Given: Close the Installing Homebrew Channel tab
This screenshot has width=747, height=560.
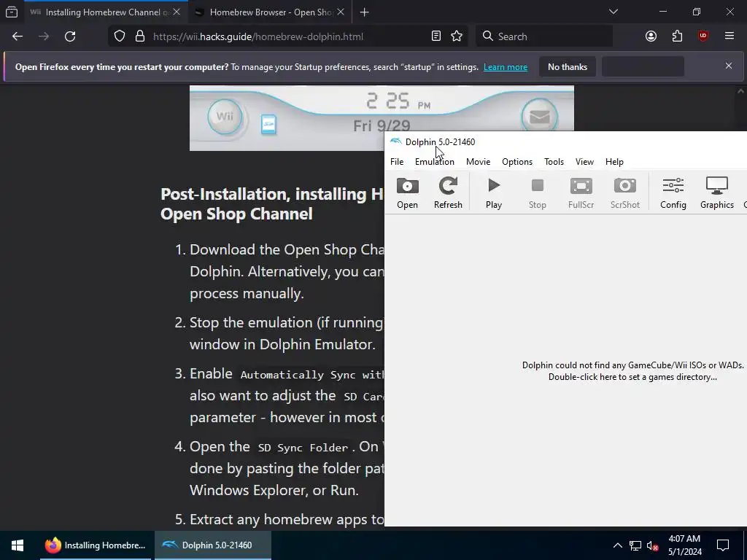Looking at the screenshot, I should (177, 12).
